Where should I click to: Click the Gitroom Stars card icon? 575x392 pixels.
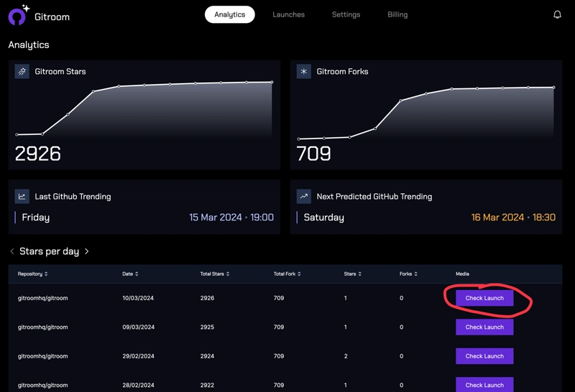[22, 72]
